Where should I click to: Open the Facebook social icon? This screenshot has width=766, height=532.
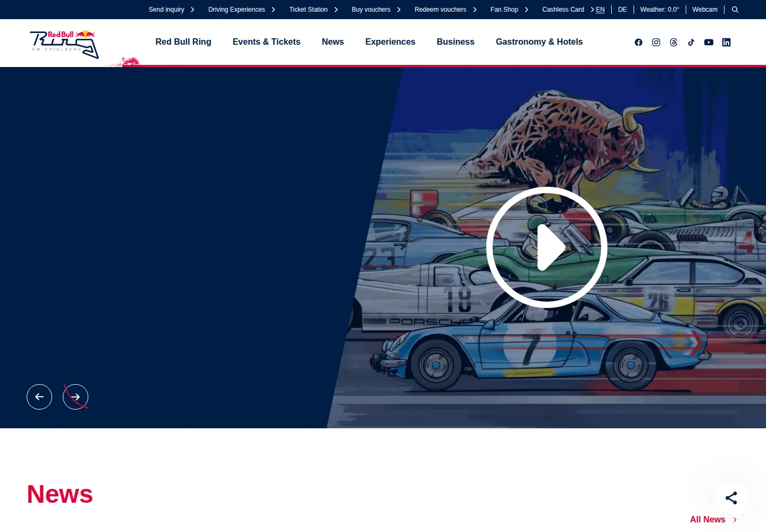638,43
